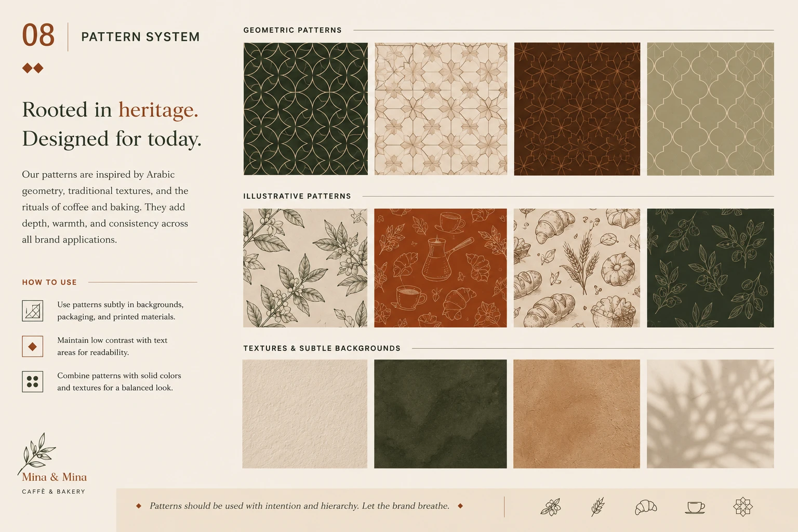Click the footer note "Patterns should be used with intention"
798x532 pixels.
(x=299, y=506)
